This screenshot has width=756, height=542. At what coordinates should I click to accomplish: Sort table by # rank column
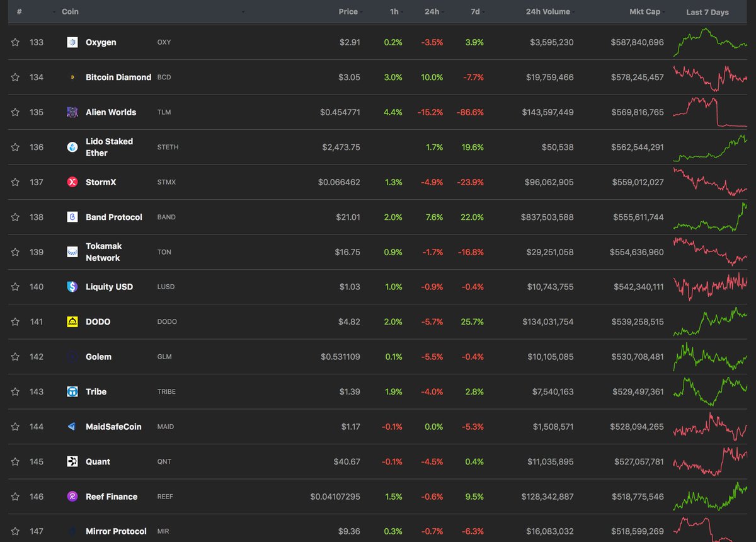coord(20,12)
